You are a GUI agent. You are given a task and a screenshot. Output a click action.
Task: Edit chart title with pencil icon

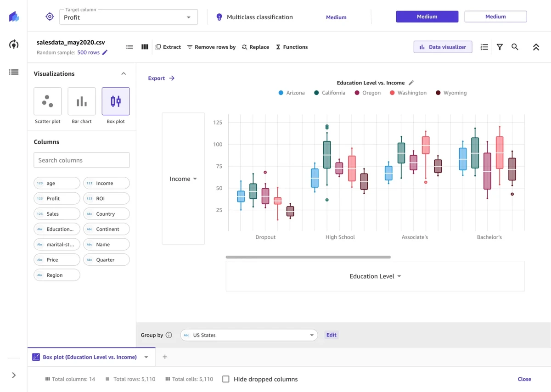point(411,83)
